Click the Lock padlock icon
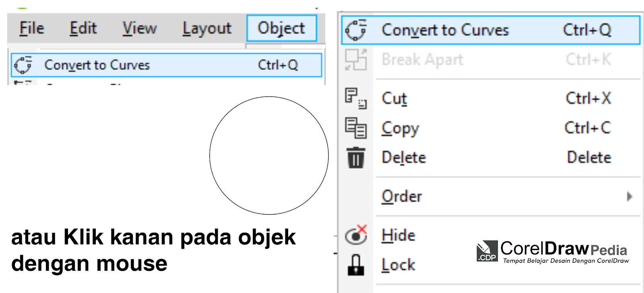The image size is (644, 293). pos(355,264)
